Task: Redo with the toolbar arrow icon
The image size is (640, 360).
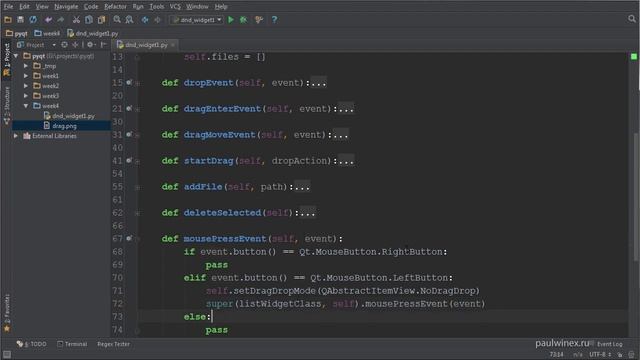Action: tap(61, 20)
